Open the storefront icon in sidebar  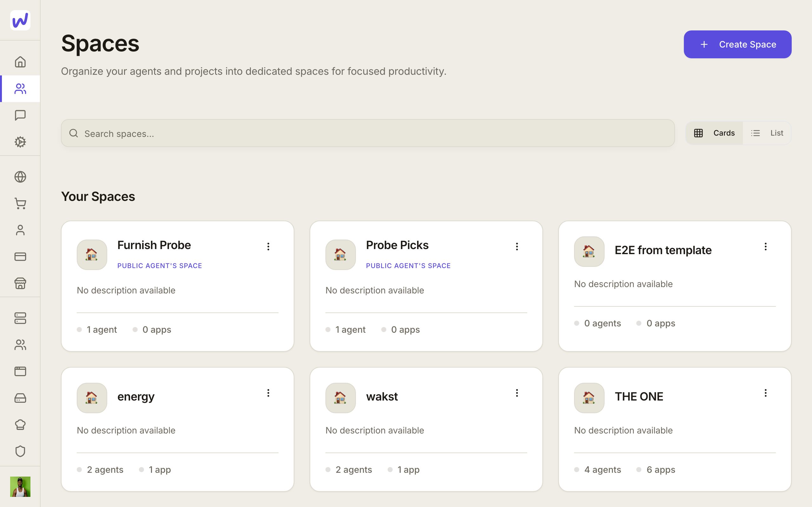(x=20, y=283)
